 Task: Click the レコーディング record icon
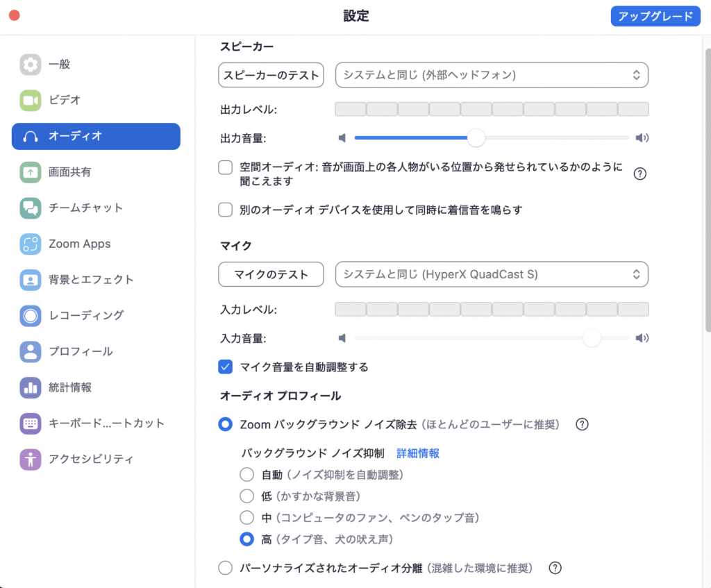31,316
